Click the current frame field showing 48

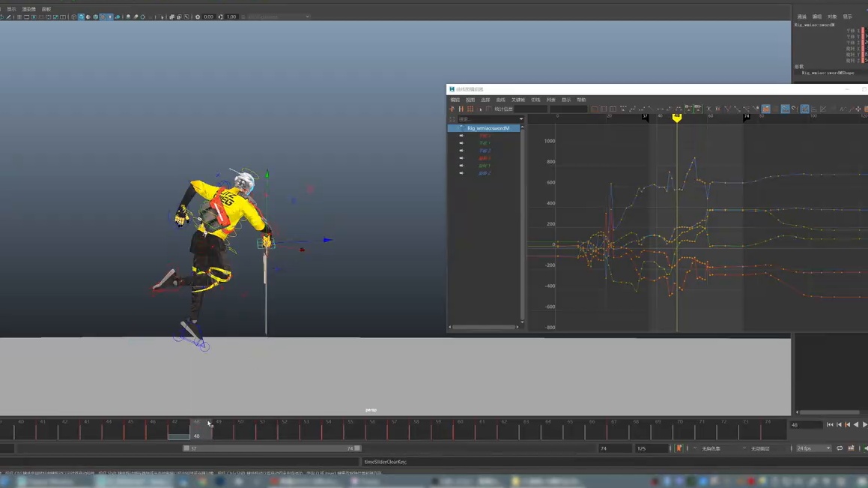807,425
